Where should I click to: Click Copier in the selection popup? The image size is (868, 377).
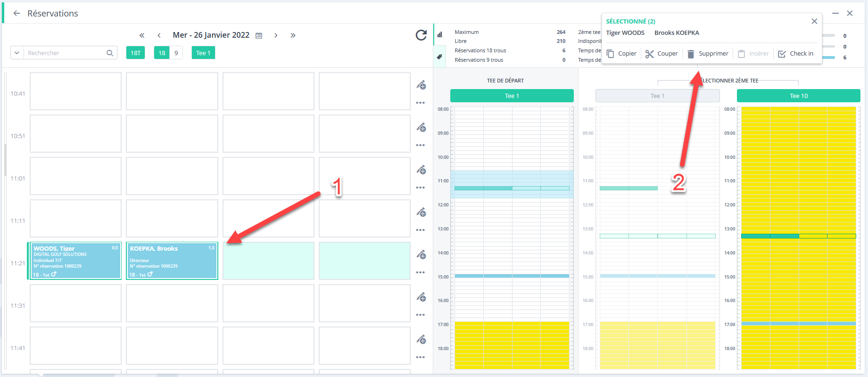point(621,54)
